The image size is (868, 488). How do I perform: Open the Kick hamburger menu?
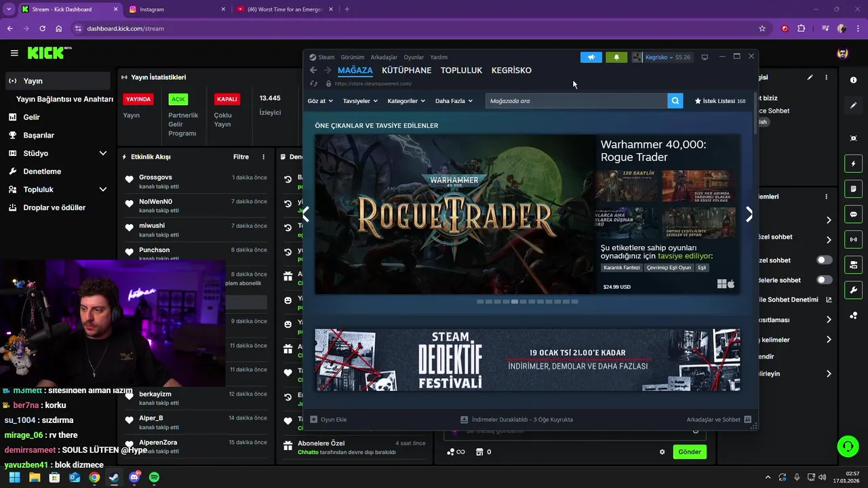point(14,53)
